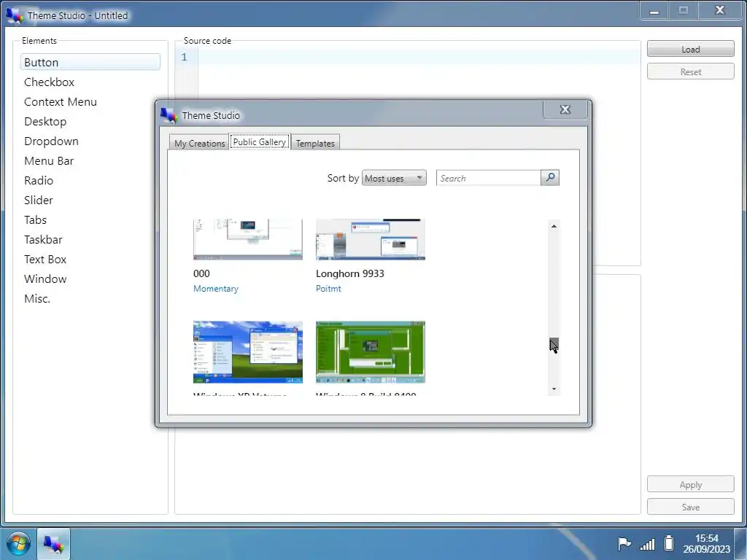Open the Action Center flag icon

[624, 543]
